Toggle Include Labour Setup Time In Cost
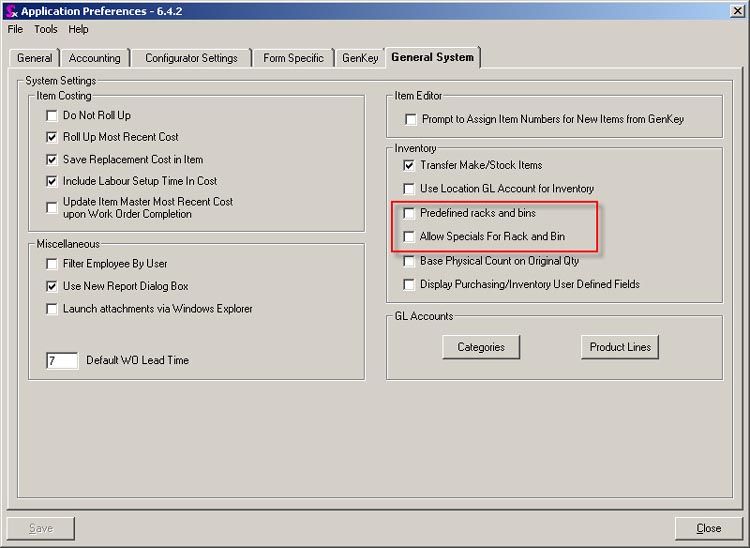Image resolution: width=750 pixels, height=548 pixels. coord(53,181)
